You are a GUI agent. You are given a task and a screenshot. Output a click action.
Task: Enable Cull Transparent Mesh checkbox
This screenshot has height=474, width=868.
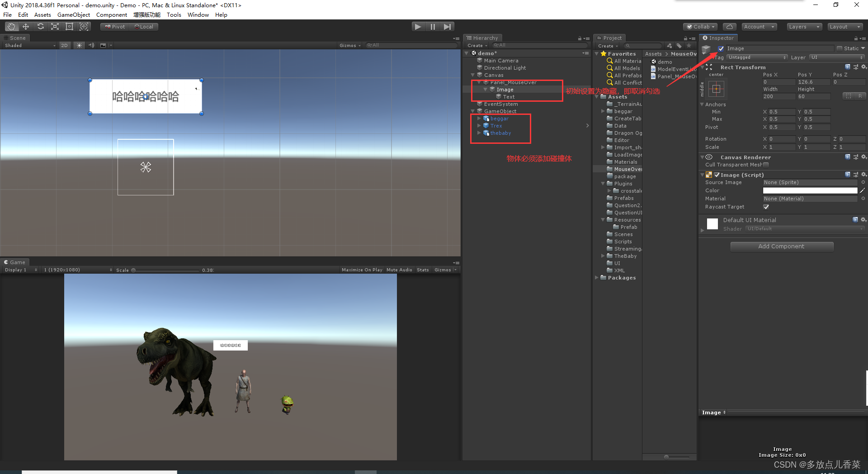tap(766, 165)
